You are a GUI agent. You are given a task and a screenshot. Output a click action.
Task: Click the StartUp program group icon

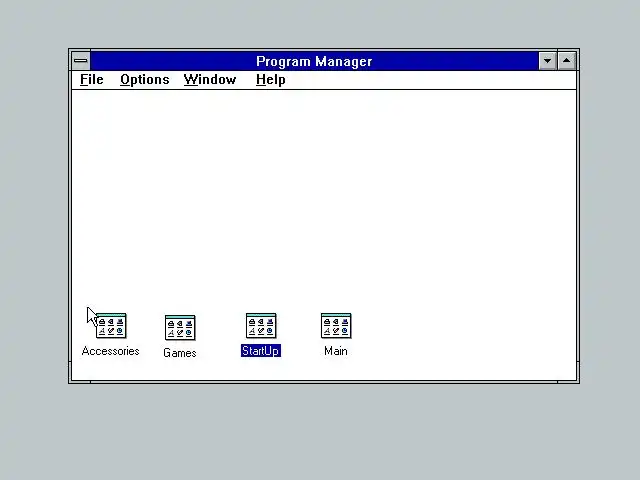click(261, 326)
